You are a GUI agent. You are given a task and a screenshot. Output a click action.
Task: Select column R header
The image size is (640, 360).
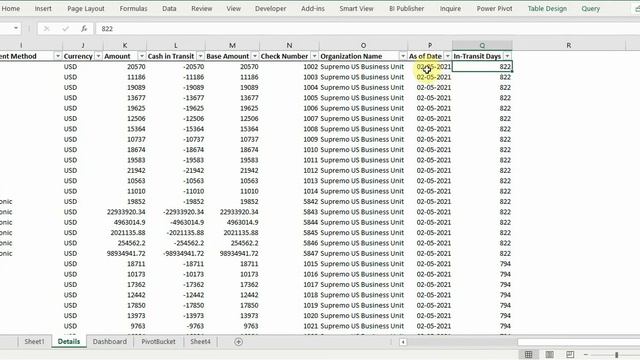569,45
